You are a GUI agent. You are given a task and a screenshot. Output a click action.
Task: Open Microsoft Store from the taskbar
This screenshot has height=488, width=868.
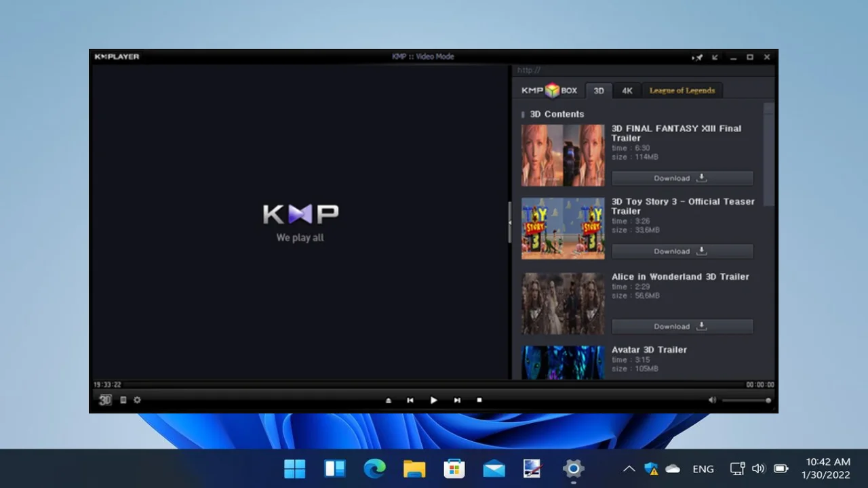454,468
